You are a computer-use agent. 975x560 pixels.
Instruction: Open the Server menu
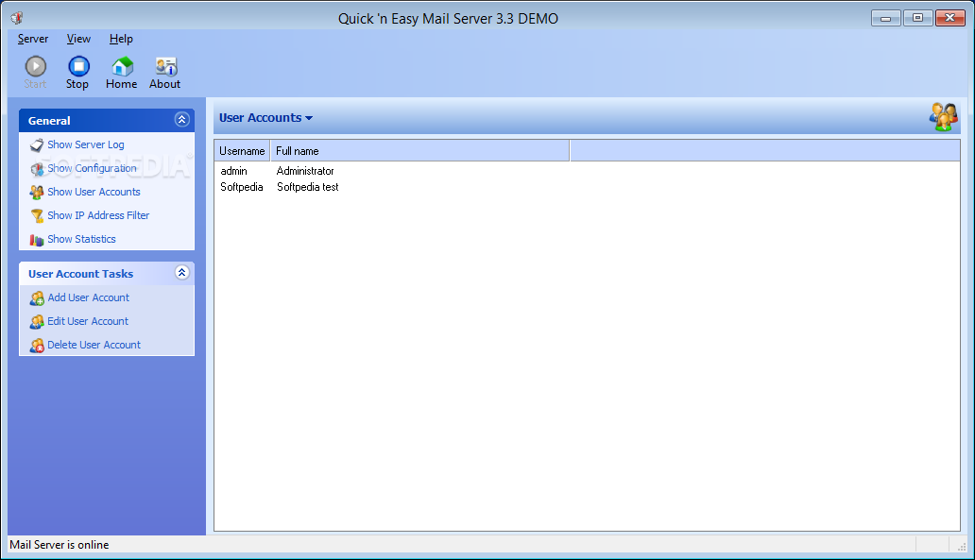pos(33,39)
